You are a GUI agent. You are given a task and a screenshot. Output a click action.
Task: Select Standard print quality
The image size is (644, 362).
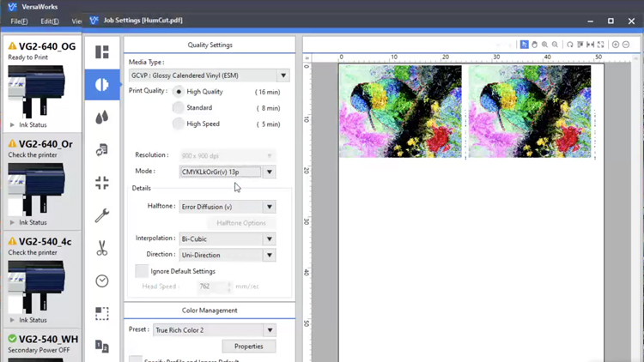click(x=179, y=108)
